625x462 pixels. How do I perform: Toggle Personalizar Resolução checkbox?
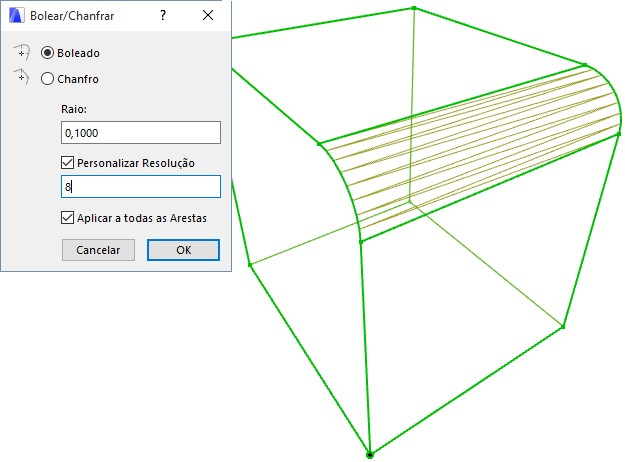click(67, 163)
